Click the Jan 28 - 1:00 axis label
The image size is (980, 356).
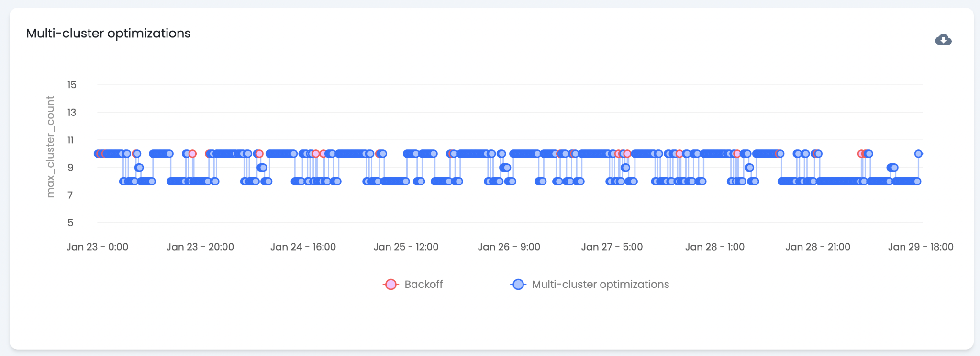pos(714,247)
